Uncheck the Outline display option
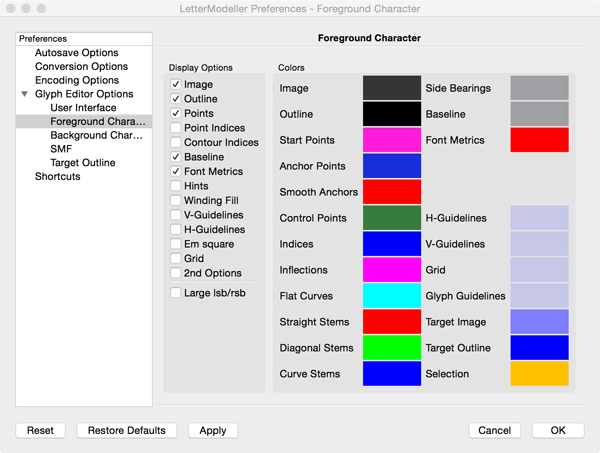The width and height of the screenshot is (600, 453). click(176, 99)
